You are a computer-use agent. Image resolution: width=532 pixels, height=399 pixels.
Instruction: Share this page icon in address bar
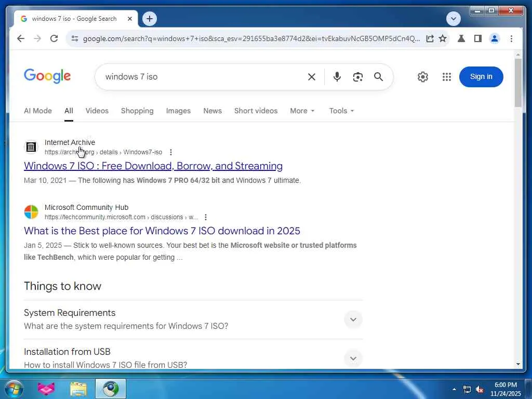tap(430, 38)
